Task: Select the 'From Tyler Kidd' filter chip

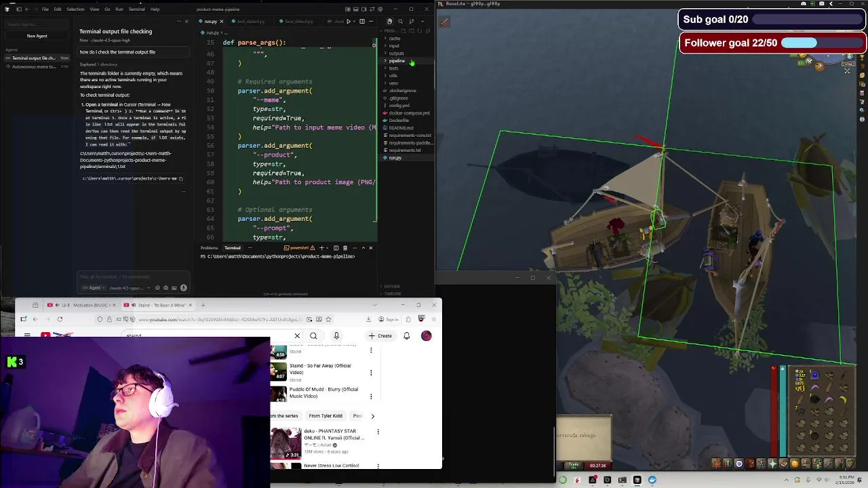Action: tap(325, 416)
